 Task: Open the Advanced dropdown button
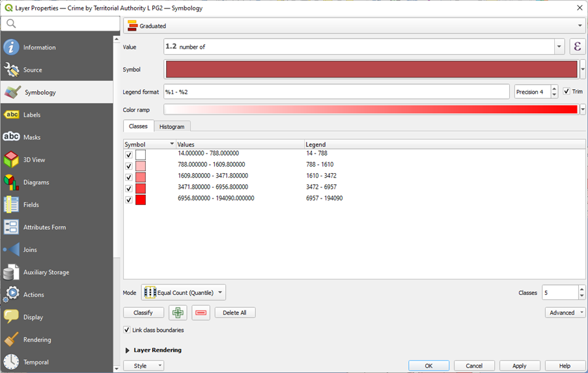[565, 312]
